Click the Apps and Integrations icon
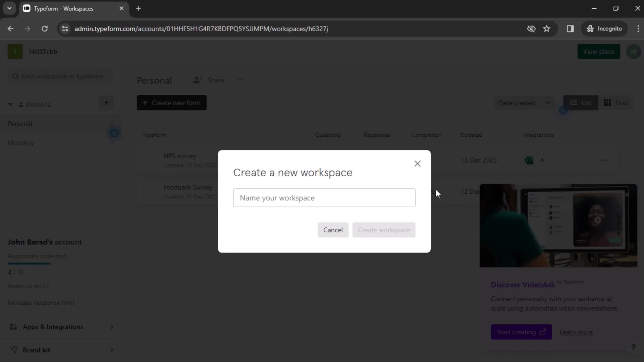Screen dimensions: 644x362 [13, 327]
